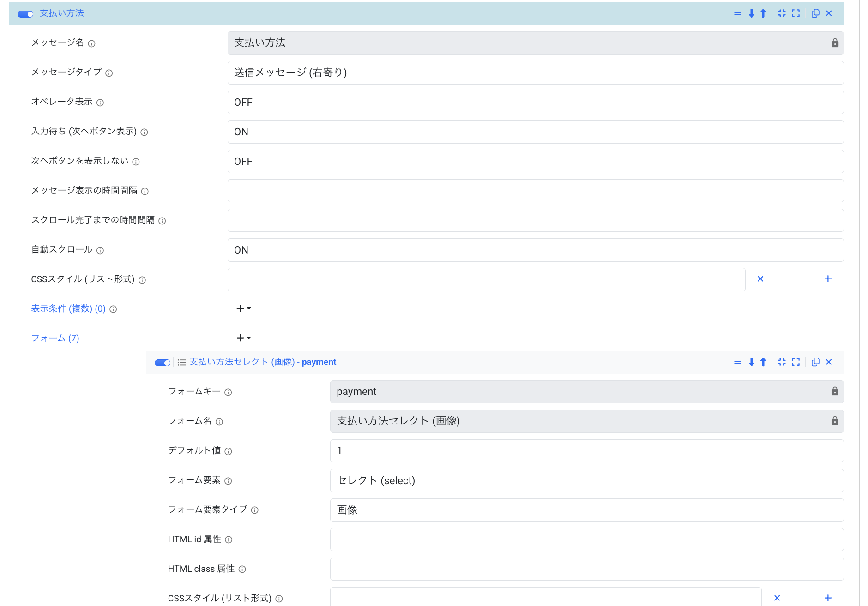
Task: Collapse the 支払い方法 message panel
Action: (781, 13)
